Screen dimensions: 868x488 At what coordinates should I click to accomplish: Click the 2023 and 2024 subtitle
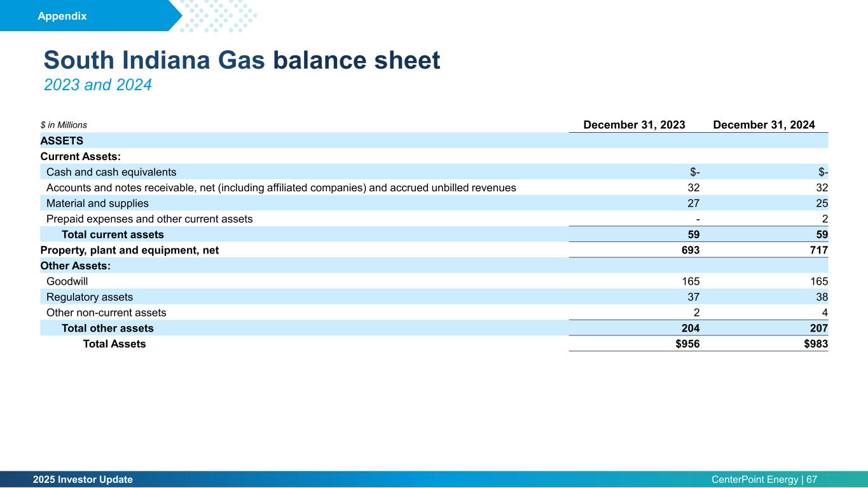[x=98, y=85]
